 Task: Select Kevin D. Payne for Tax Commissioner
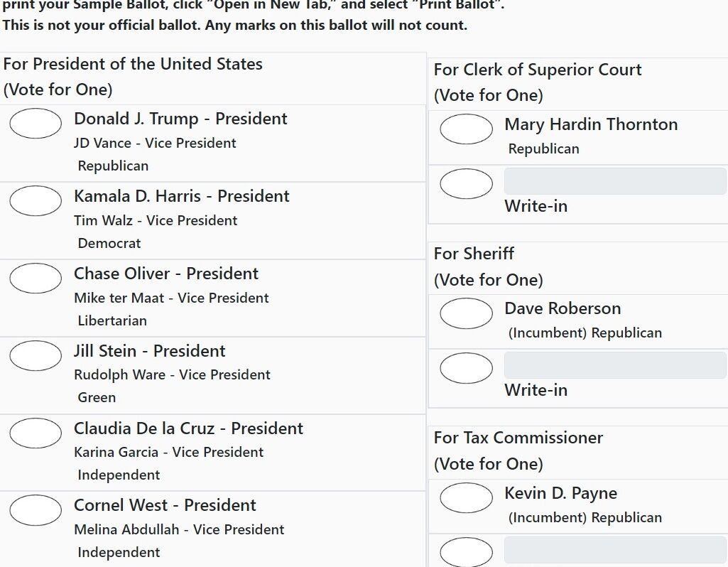466,497
